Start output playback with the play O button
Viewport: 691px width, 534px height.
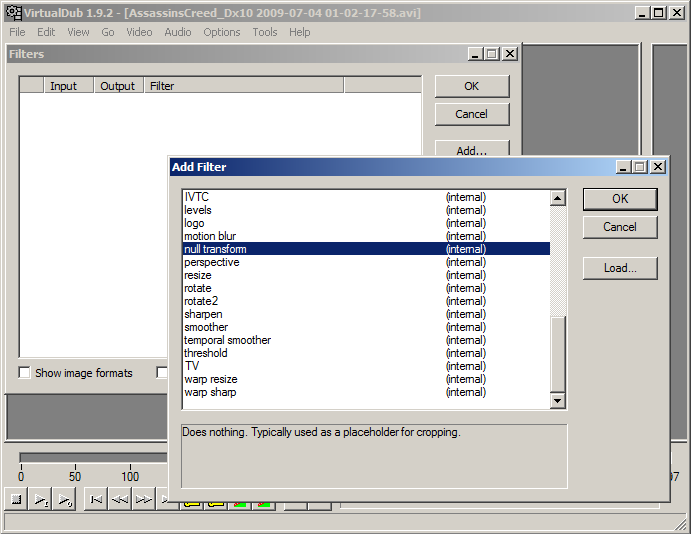point(64,499)
